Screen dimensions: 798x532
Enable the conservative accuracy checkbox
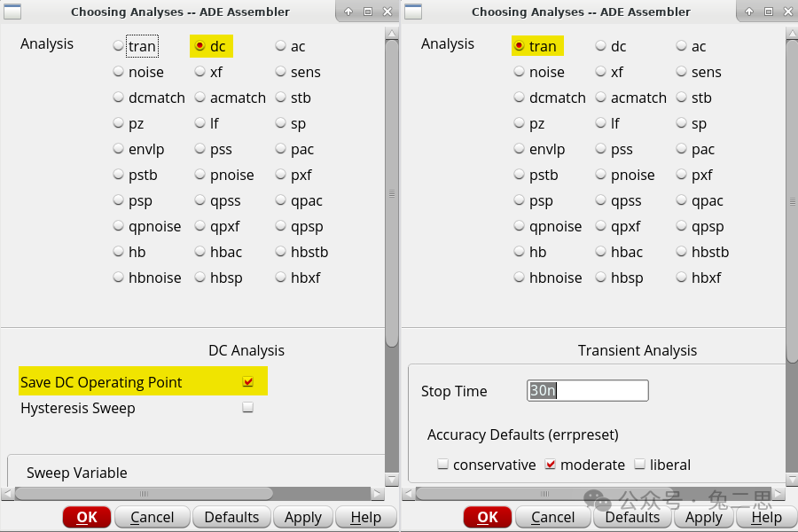point(443,465)
